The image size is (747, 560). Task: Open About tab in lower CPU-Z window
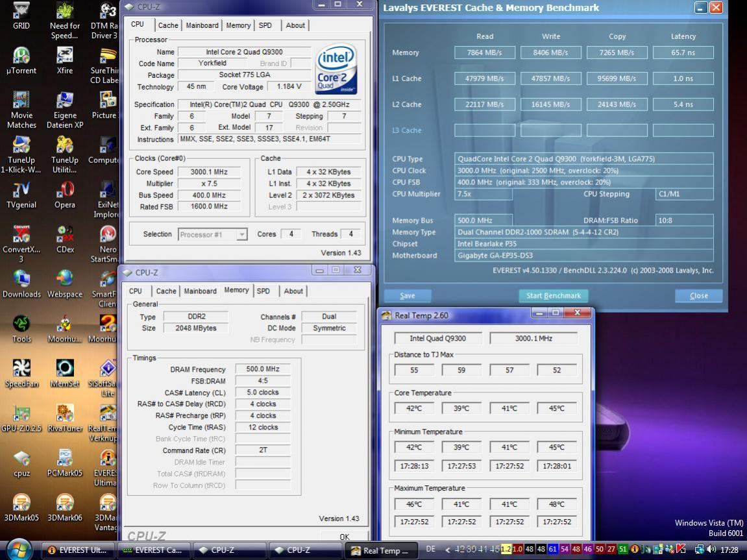tap(293, 291)
